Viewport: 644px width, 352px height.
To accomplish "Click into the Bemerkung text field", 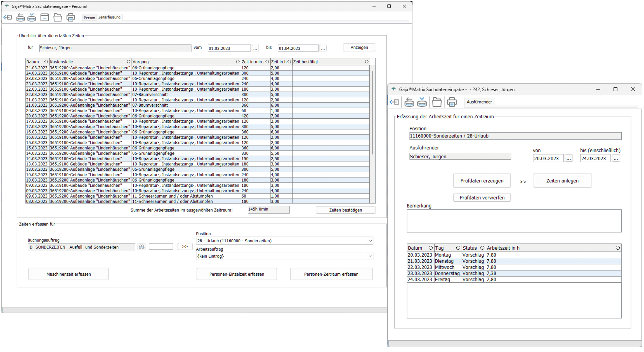I will (x=514, y=221).
